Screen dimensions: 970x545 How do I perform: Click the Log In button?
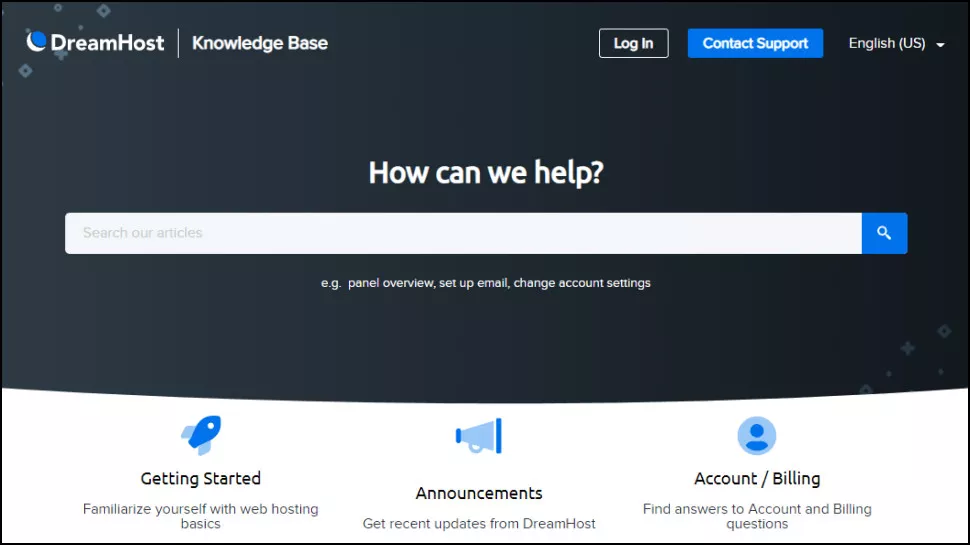coord(633,43)
